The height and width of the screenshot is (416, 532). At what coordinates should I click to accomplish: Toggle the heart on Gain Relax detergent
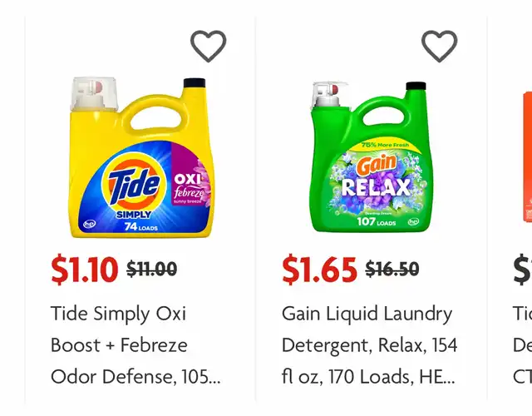tap(439, 46)
